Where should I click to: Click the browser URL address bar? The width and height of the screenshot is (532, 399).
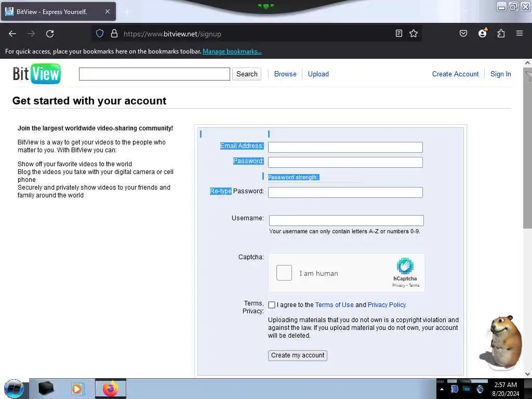click(x=258, y=34)
